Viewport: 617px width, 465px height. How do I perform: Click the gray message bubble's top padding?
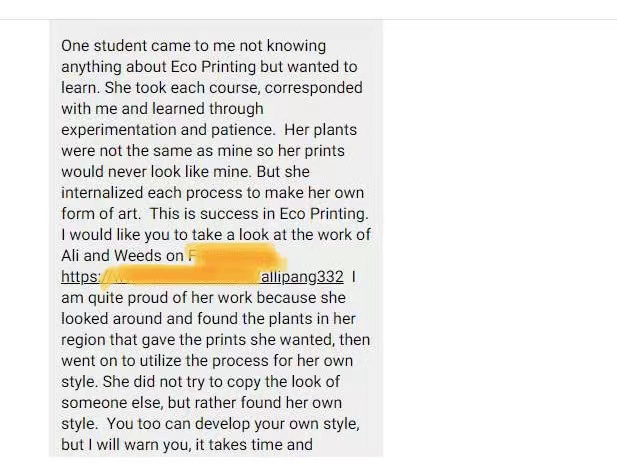[216, 28]
